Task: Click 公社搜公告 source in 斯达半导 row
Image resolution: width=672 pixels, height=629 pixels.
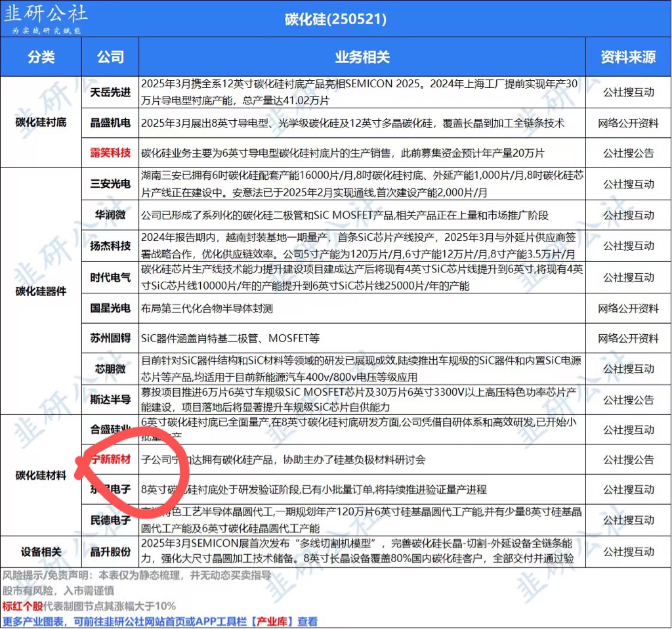Action: [628, 400]
